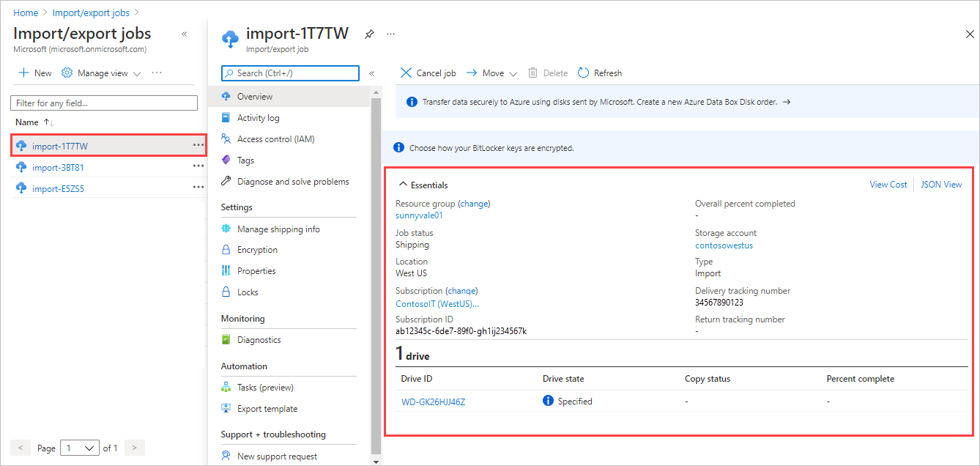Click the Drive state column header
The width and height of the screenshot is (980, 466).
tap(563, 379)
